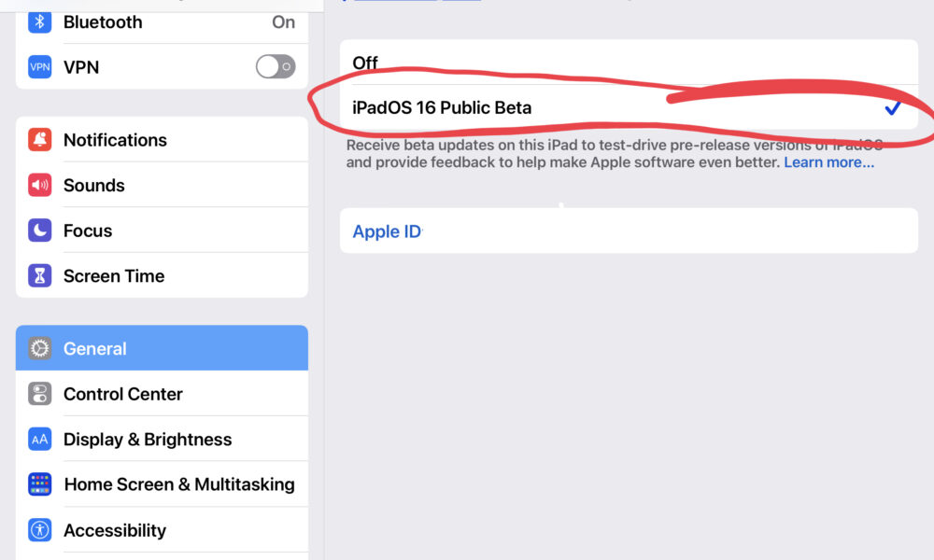Viewport: 934px width, 560px height.
Task: Open Screen Time settings
Action: tap(162, 275)
